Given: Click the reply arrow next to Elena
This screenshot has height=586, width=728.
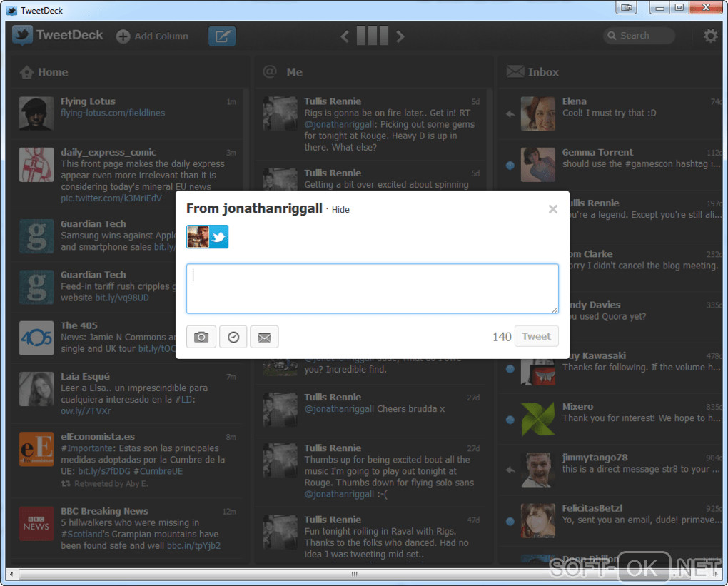Looking at the screenshot, I should (x=510, y=113).
